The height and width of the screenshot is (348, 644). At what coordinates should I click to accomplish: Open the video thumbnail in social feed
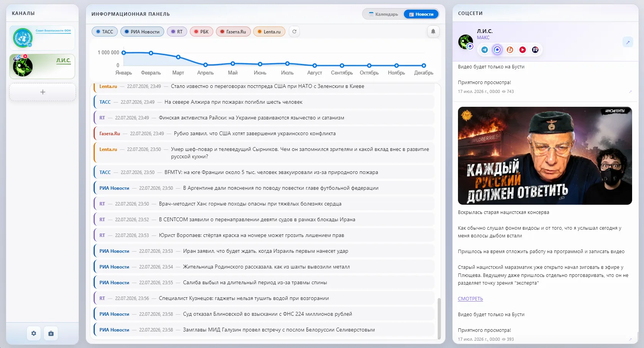tap(545, 156)
